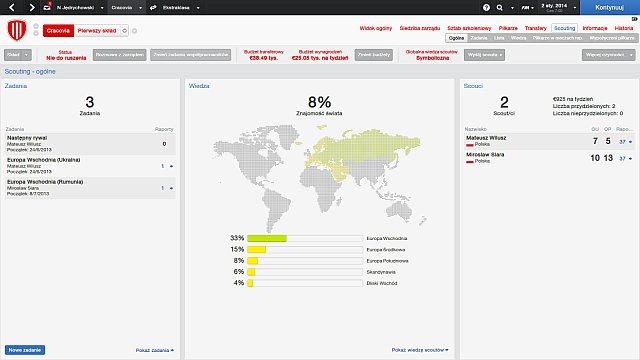Open the Zadania panel heading link
Image resolution: width=640 pixels, height=360 pixels.
(16, 86)
